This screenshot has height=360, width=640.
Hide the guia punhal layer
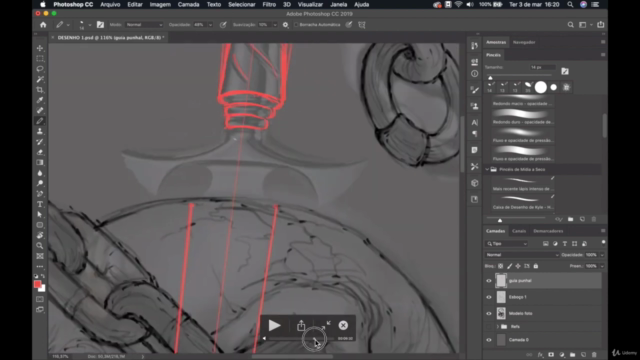coord(489,281)
